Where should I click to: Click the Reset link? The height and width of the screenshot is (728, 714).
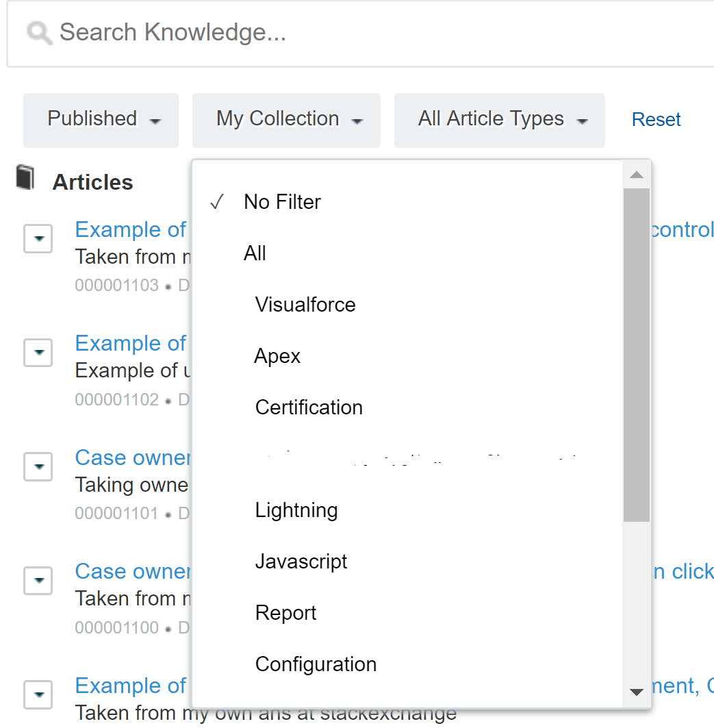click(656, 120)
